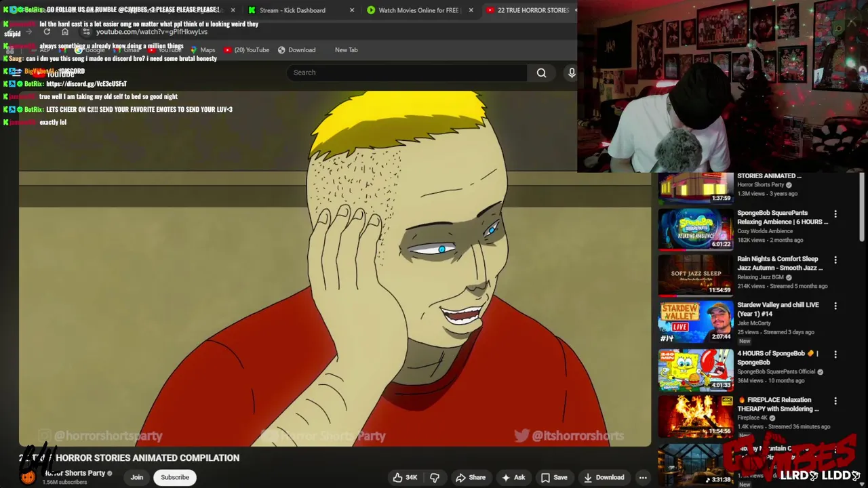Open the New Tab bookmark
Image resolution: width=868 pixels, height=488 pixels.
(x=346, y=49)
